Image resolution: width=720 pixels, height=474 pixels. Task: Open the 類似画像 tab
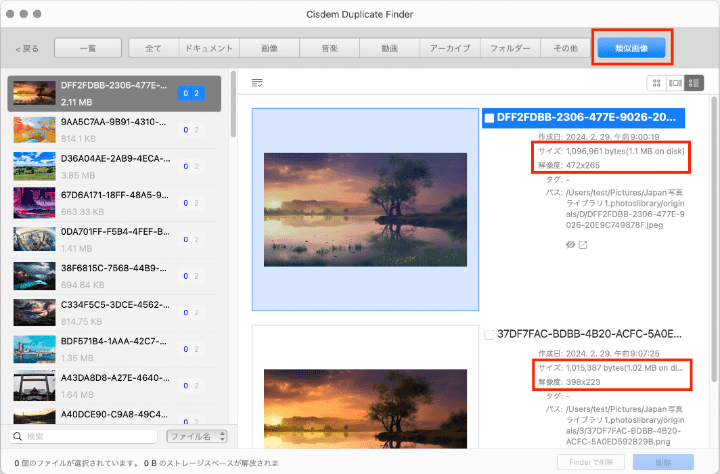coord(630,47)
